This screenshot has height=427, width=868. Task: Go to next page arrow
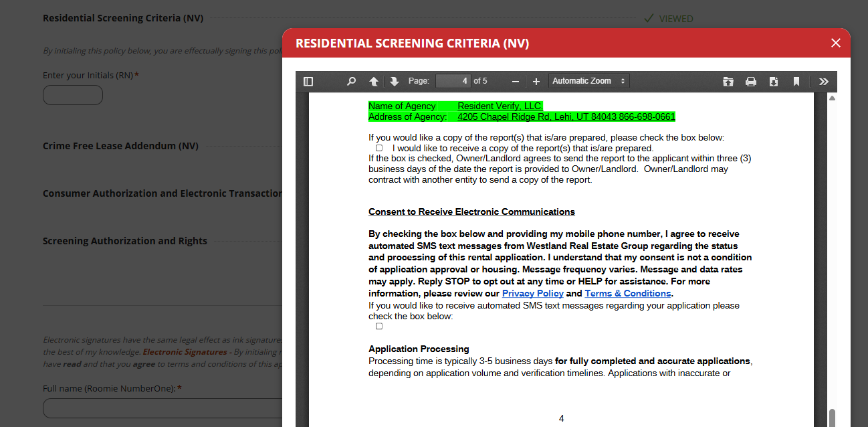coord(395,82)
